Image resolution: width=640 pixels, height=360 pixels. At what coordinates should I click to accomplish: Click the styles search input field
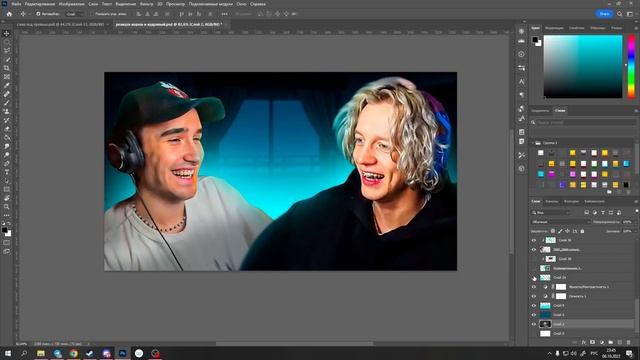[584, 122]
